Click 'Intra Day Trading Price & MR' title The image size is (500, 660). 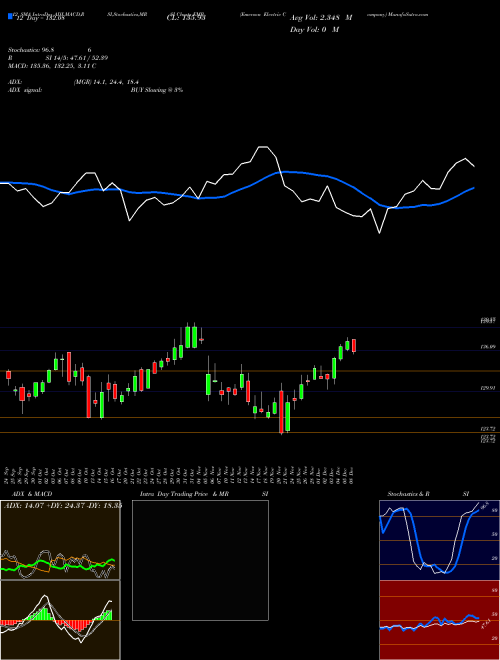[x=184, y=494]
